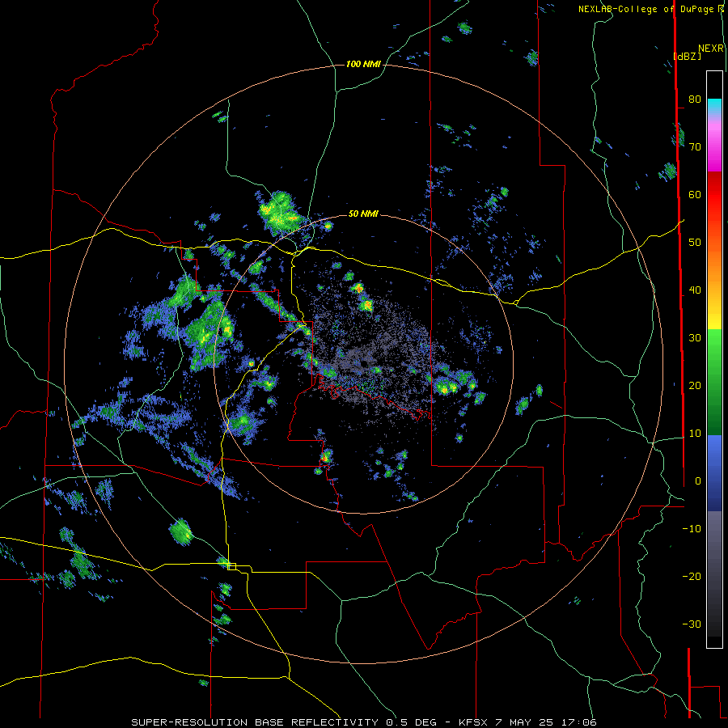Click the "10" value on the dBZ scale
The height and width of the screenshot is (728, 728).
(x=695, y=434)
